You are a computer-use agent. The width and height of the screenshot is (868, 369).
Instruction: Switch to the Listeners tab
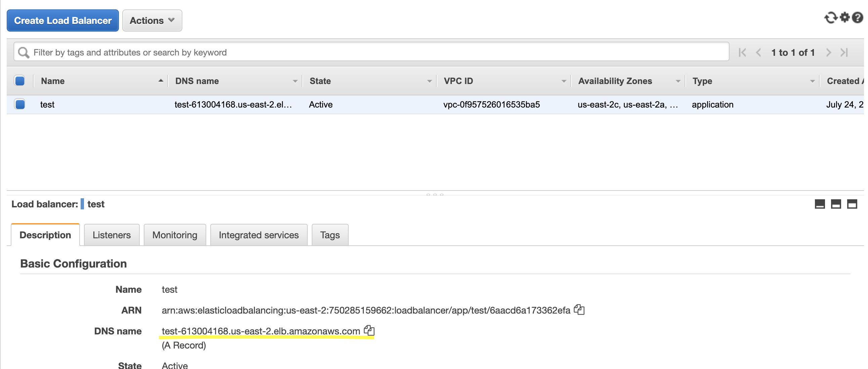pos(112,235)
